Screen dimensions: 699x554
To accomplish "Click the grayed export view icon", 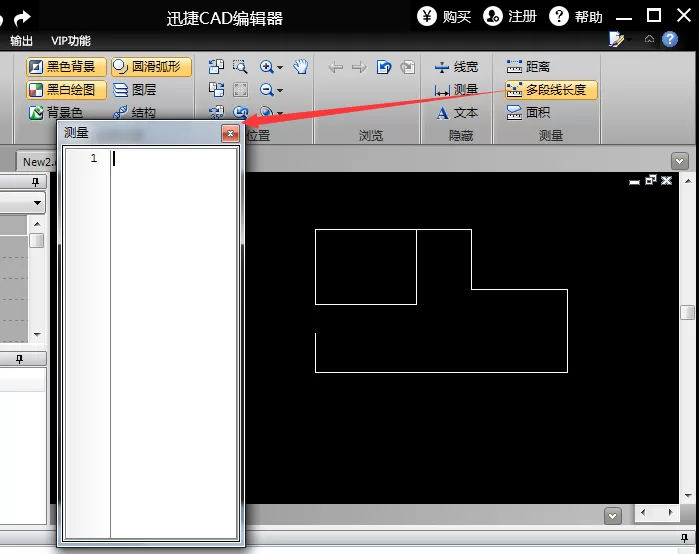I will (407, 67).
